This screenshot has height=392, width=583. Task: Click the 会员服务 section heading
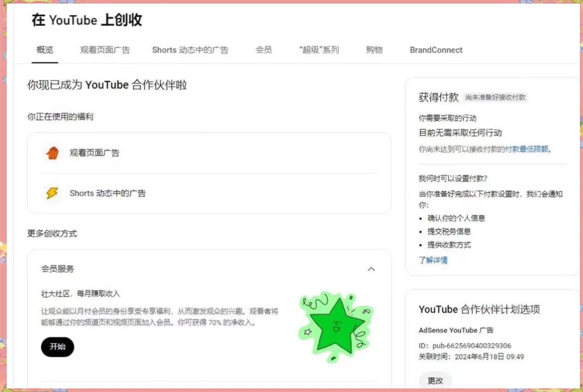click(x=58, y=269)
